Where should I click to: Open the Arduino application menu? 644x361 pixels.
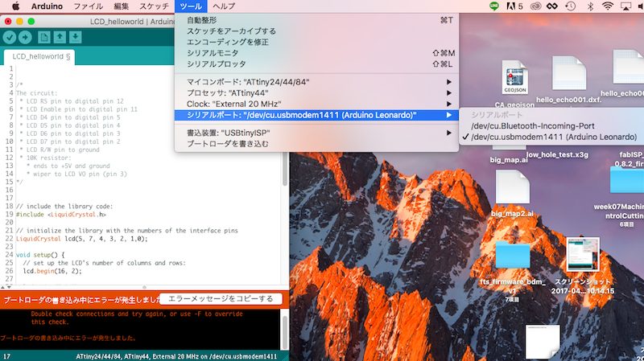pyautogui.click(x=47, y=6)
